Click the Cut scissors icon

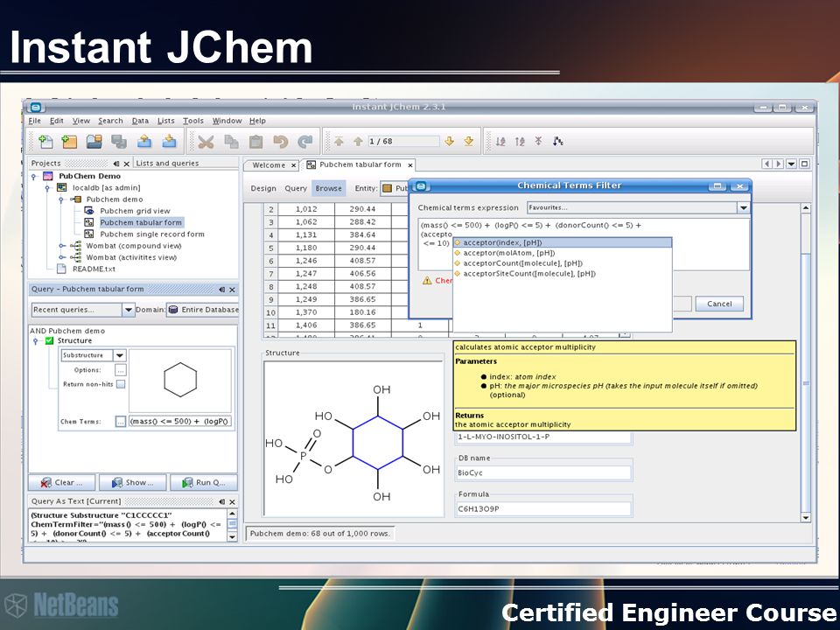206,142
